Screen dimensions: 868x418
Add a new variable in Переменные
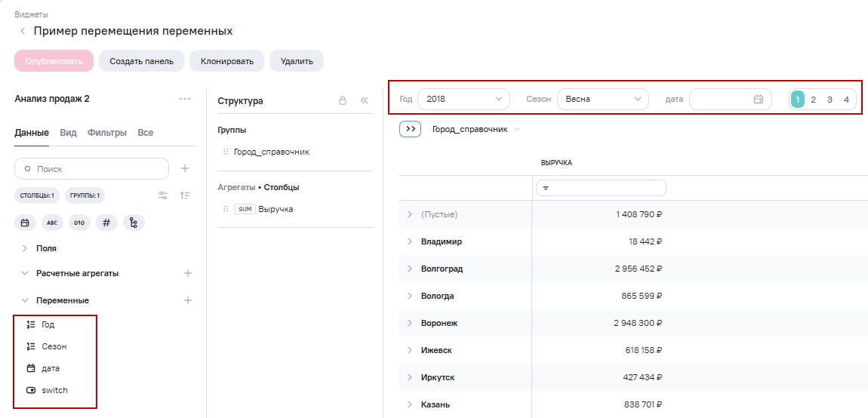[188, 300]
